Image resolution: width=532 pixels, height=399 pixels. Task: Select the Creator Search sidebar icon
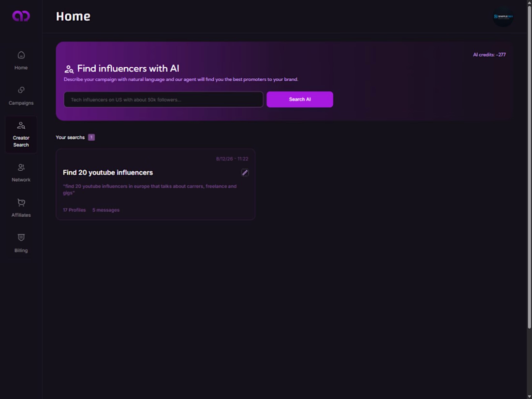pyautogui.click(x=21, y=126)
